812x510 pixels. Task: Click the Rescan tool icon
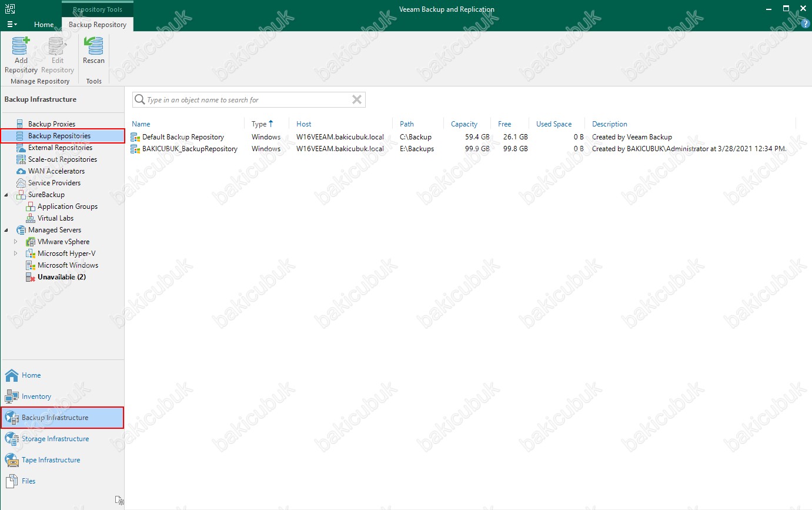pos(93,46)
